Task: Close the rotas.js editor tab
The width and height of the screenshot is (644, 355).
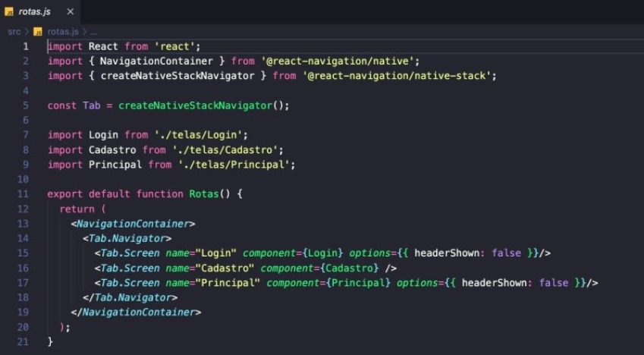Action: click(71, 12)
